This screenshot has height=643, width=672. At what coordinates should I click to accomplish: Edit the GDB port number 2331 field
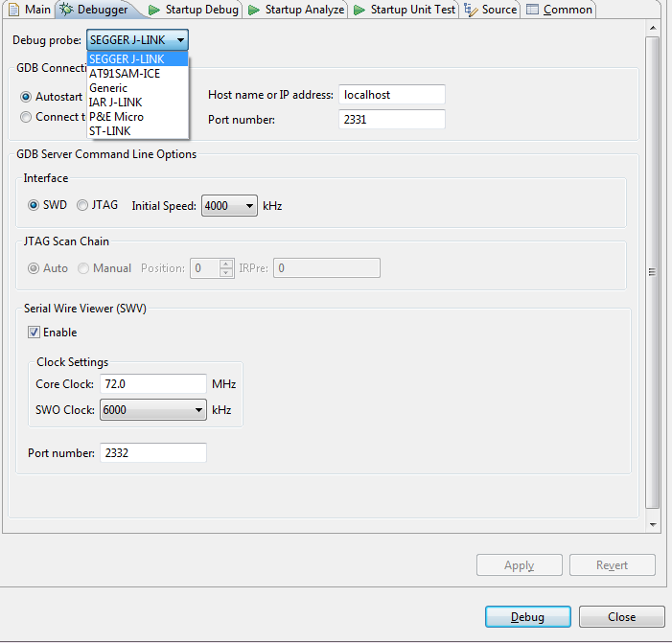click(392, 119)
